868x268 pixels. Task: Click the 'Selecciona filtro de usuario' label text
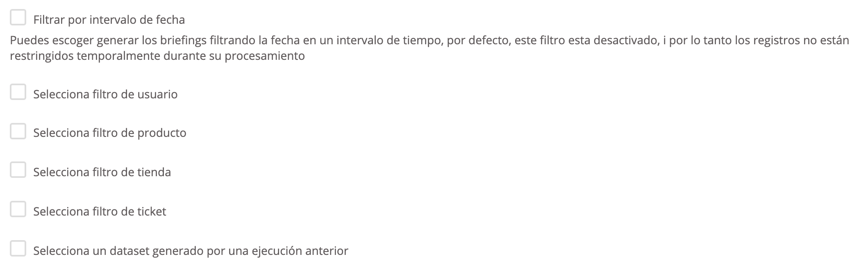[105, 94]
